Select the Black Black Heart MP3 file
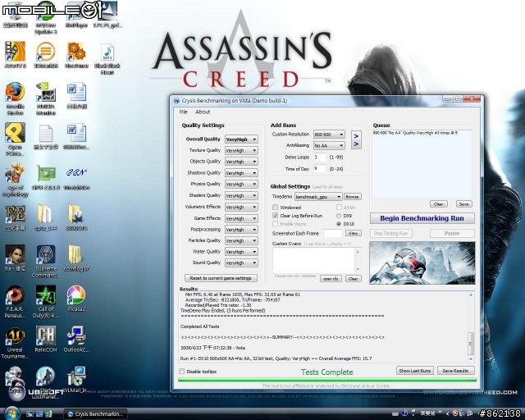The image size is (525, 420). pyautogui.click(x=107, y=58)
